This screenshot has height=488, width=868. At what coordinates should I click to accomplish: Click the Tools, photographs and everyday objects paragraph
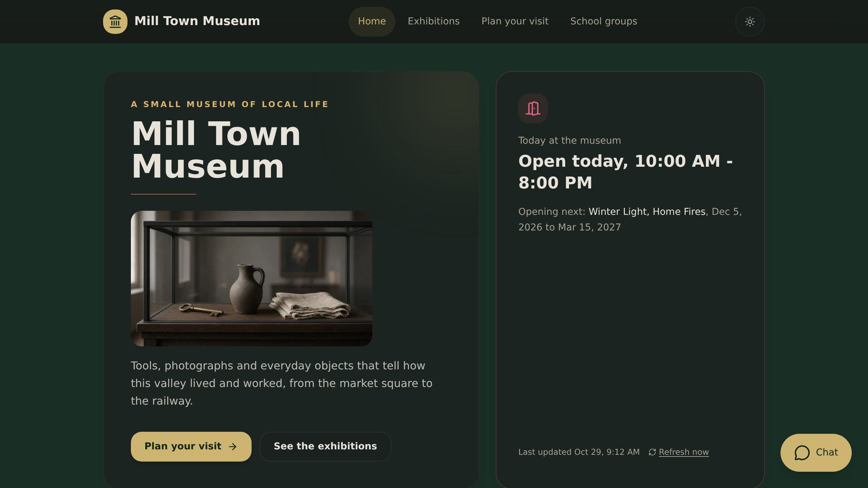coord(281,383)
